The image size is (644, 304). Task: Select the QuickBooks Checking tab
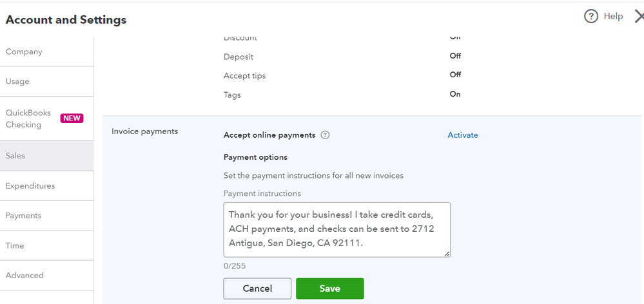click(28, 119)
